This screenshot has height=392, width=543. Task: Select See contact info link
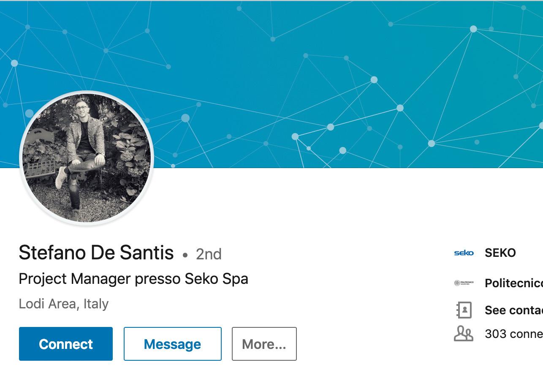point(513,310)
